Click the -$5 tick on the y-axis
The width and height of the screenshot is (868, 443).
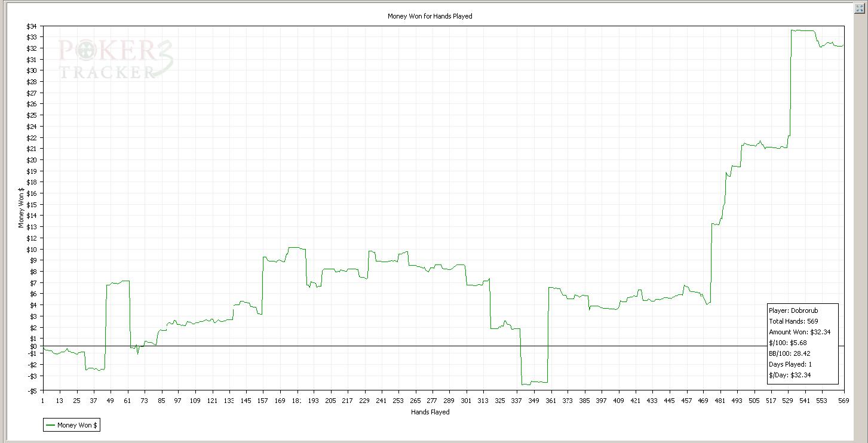click(x=32, y=391)
